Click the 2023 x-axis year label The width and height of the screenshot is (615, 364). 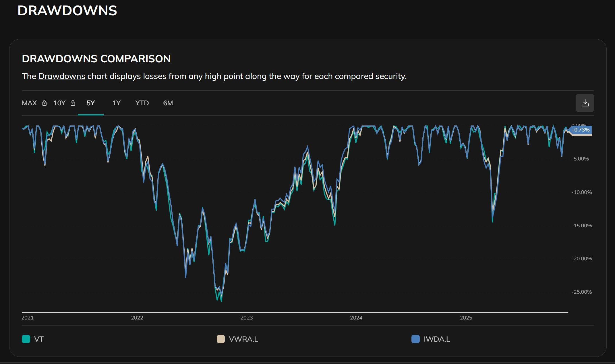click(246, 318)
